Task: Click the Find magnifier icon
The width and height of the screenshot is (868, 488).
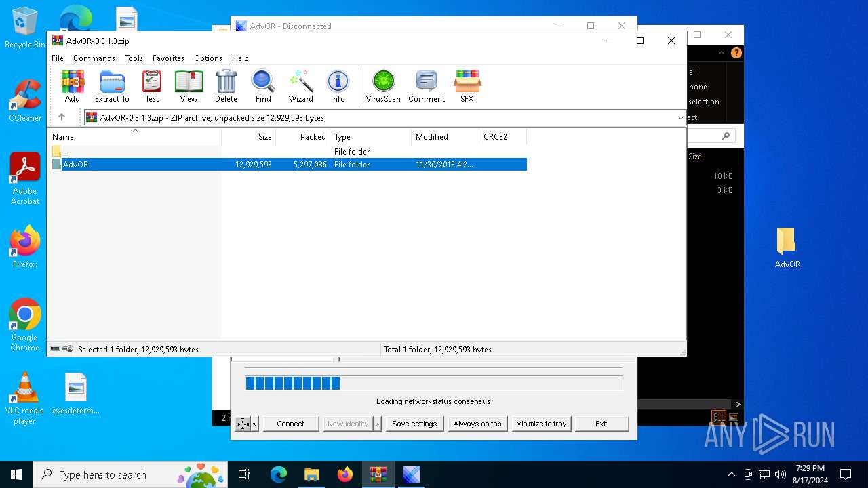Action: (263, 86)
